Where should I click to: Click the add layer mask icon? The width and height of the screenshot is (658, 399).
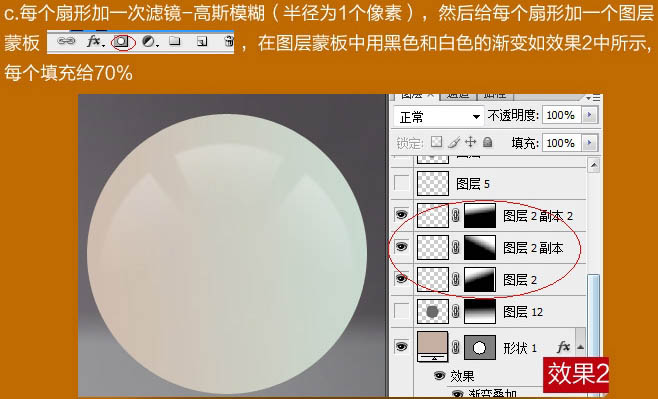point(122,42)
